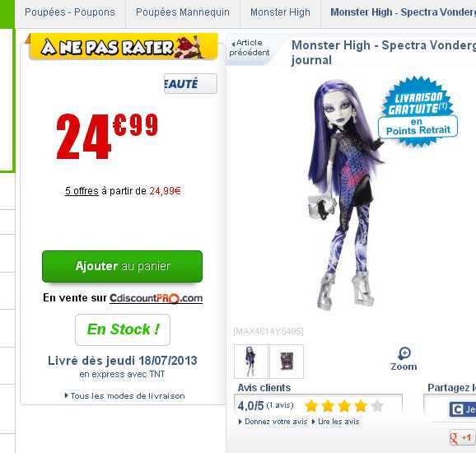Expand 'Tous les modes de livraison'

click(125, 396)
